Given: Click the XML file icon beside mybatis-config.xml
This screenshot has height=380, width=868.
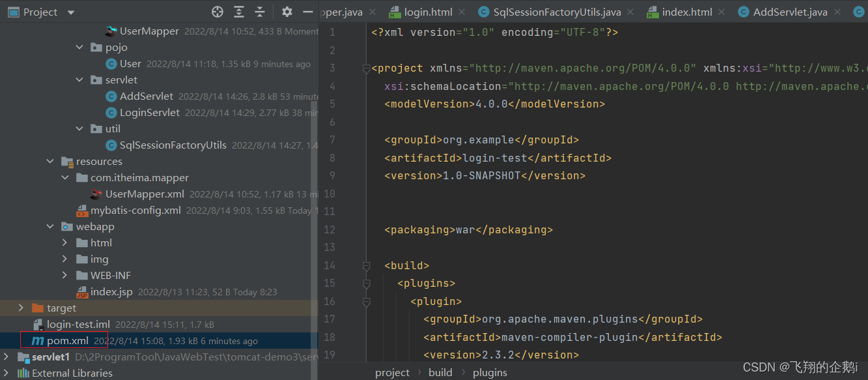Looking at the screenshot, I should 81,210.
